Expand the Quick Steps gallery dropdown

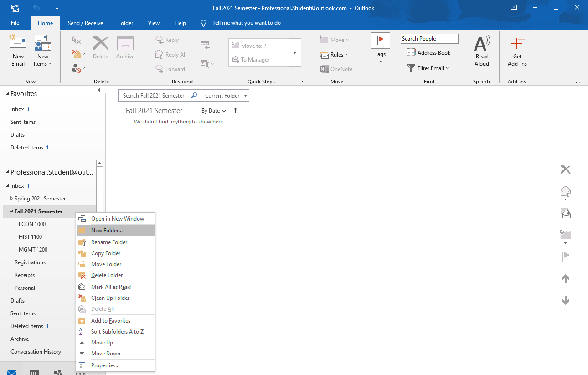(294, 52)
